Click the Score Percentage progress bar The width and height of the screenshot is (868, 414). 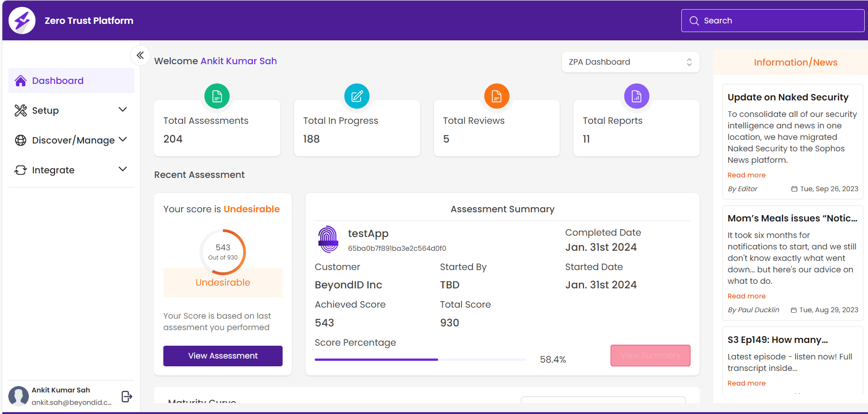420,360
